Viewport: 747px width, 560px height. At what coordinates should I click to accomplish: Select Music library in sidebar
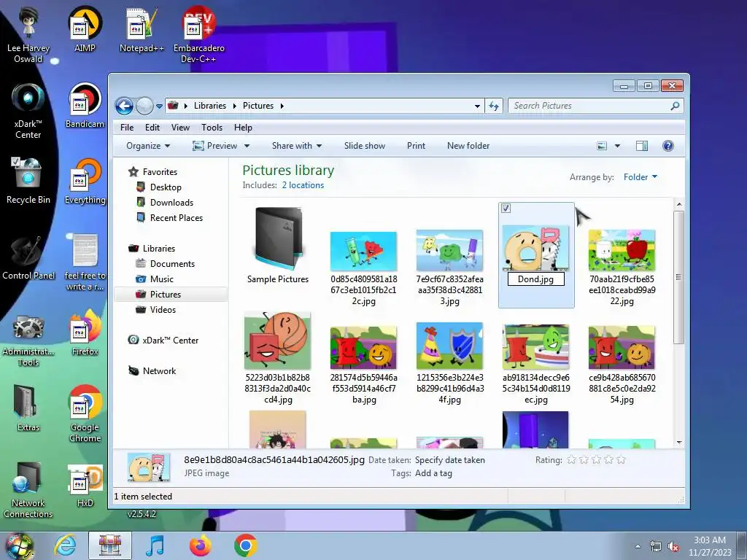(161, 279)
